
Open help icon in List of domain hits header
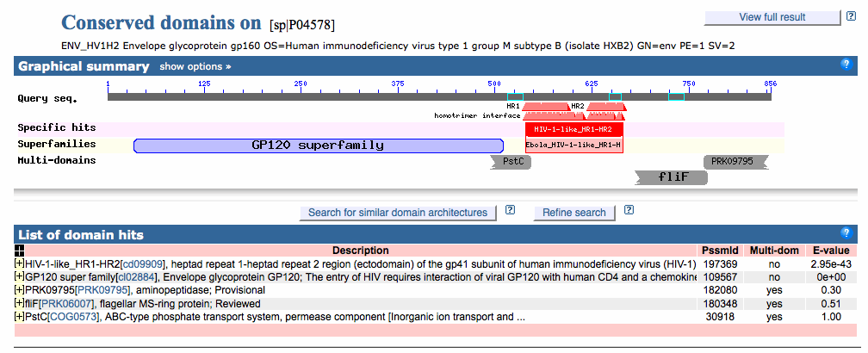click(x=846, y=233)
